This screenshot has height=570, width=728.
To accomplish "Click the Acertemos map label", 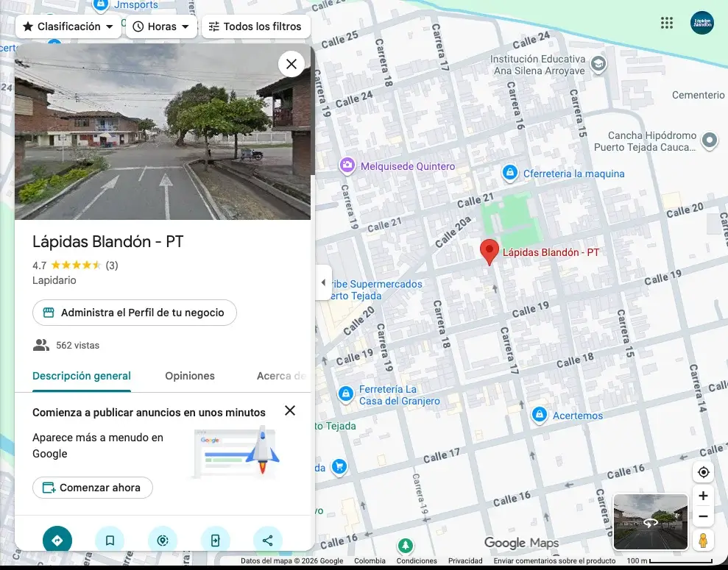I will click(x=578, y=416).
